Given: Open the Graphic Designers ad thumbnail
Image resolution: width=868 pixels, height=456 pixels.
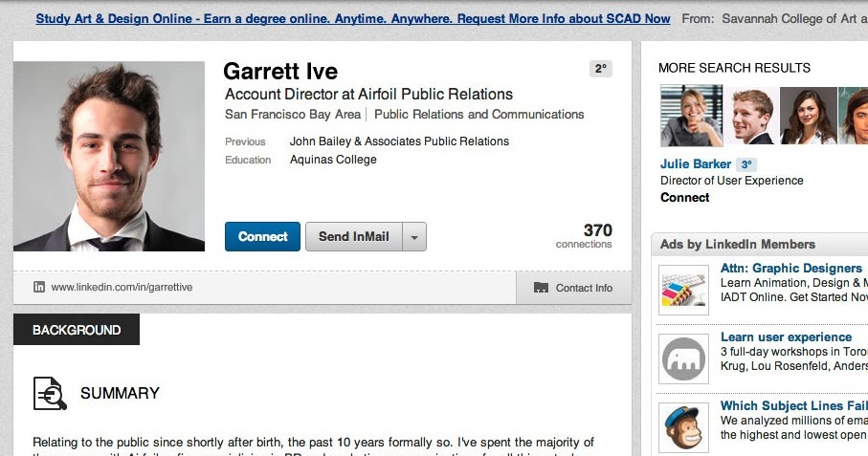Looking at the screenshot, I should tap(683, 290).
